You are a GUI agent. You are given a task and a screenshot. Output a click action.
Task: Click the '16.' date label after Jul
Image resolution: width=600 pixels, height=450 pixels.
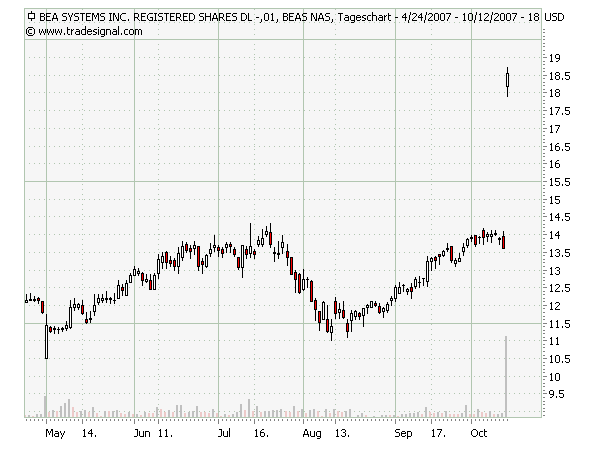coord(261,434)
